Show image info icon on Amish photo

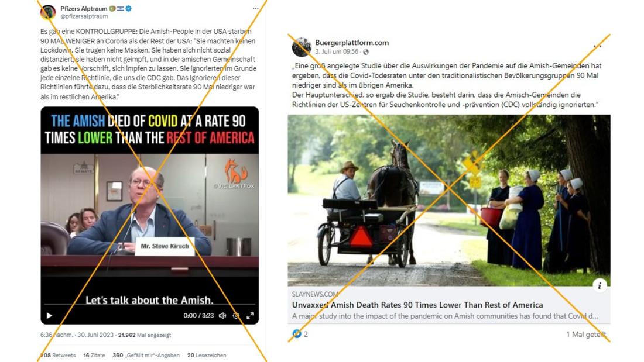(600, 285)
